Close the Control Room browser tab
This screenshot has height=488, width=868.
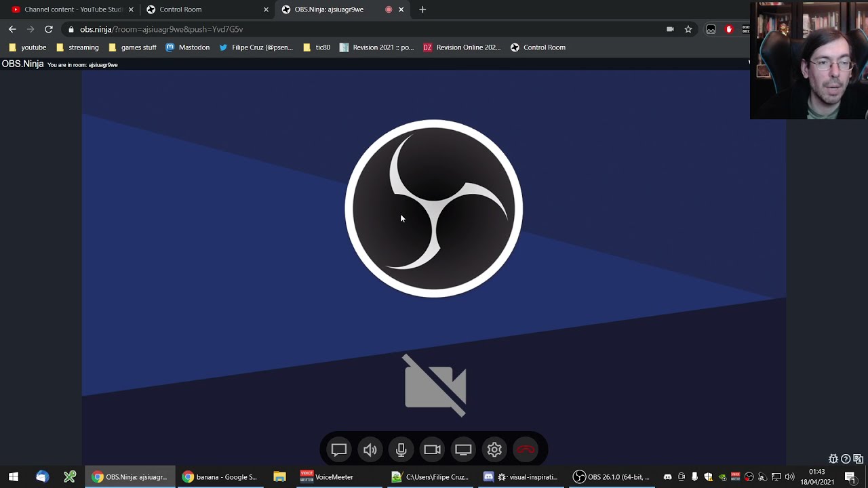(x=266, y=9)
